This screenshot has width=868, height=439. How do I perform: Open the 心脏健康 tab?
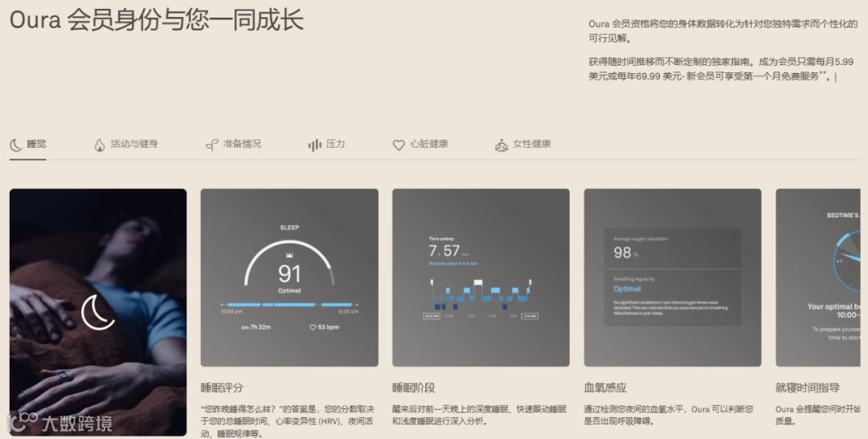420,145
